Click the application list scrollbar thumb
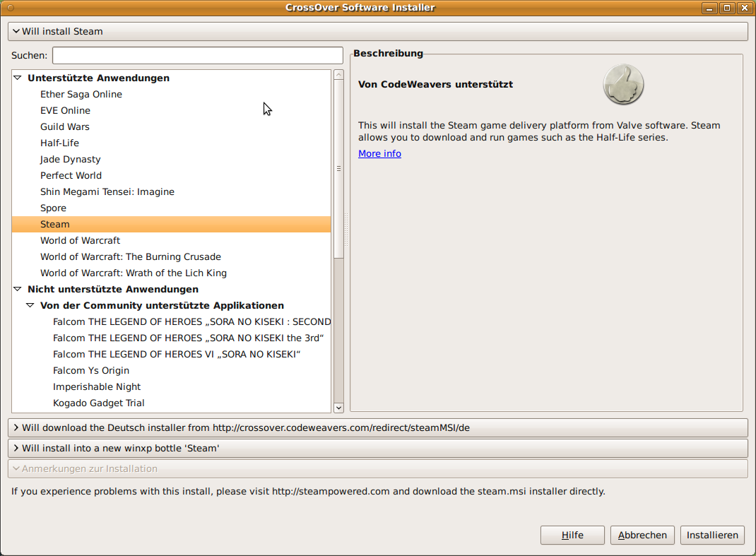Image resolution: width=756 pixels, height=556 pixels. tap(338, 169)
